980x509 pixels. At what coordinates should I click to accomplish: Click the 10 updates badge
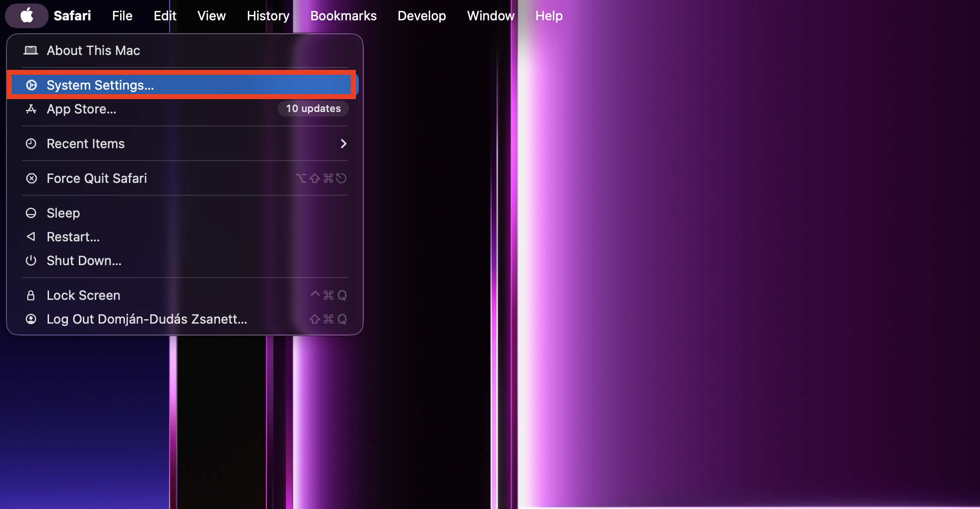point(313,109)
